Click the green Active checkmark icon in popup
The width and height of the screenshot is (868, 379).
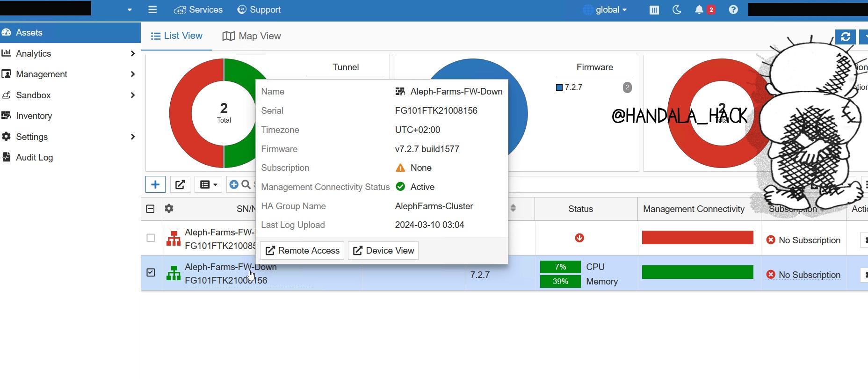(x=400, y=187)
